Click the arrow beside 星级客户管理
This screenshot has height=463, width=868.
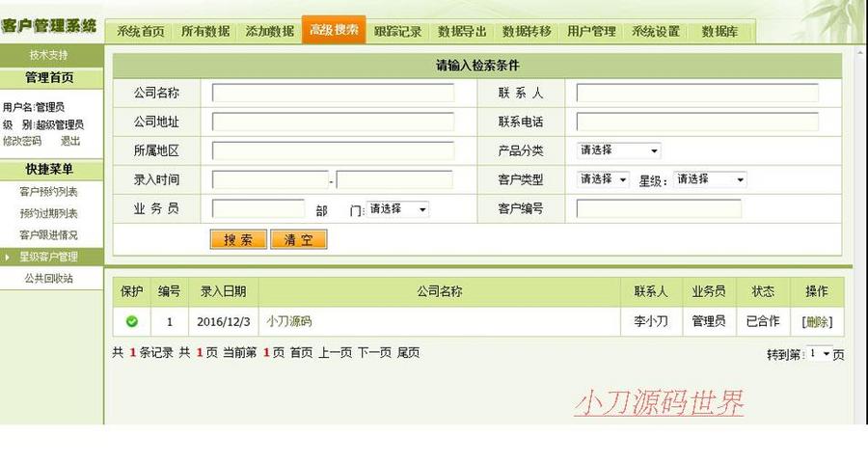[7, 257]
